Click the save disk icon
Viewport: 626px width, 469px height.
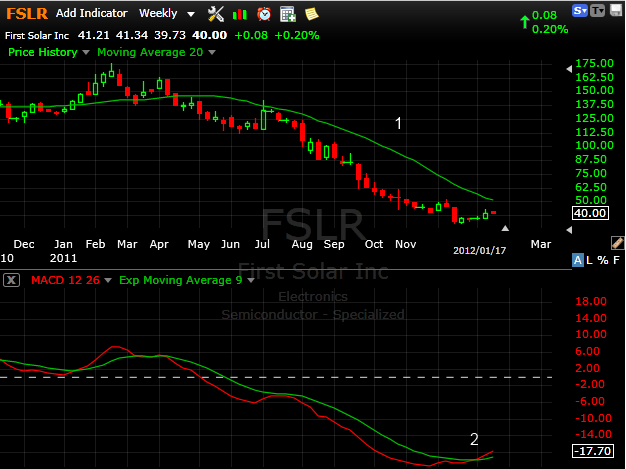[x=616, y=10]
